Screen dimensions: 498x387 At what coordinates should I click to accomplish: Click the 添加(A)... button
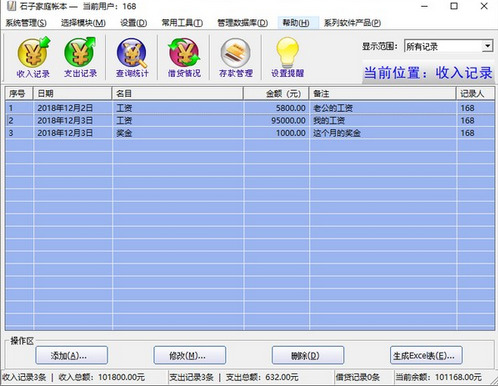pos(72,355)
